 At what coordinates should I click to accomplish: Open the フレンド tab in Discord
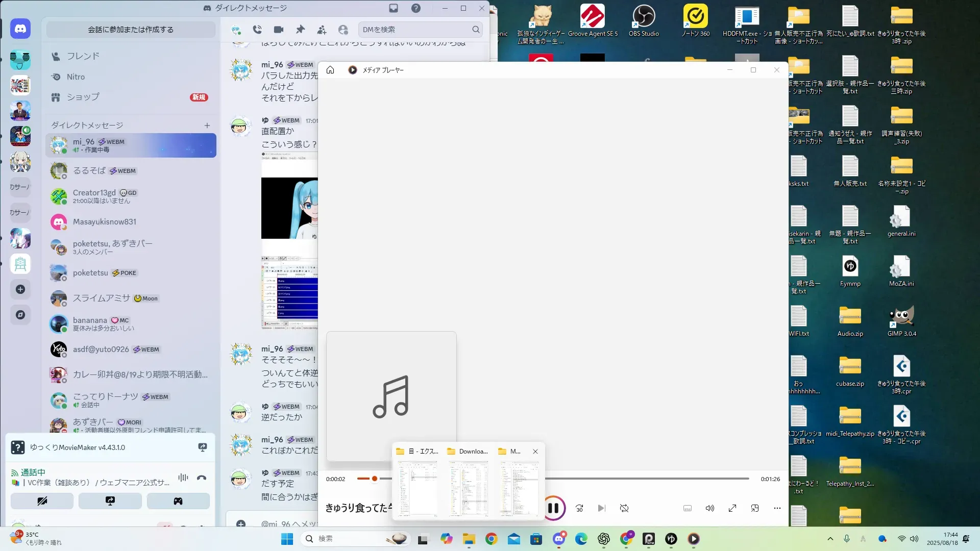83,56
